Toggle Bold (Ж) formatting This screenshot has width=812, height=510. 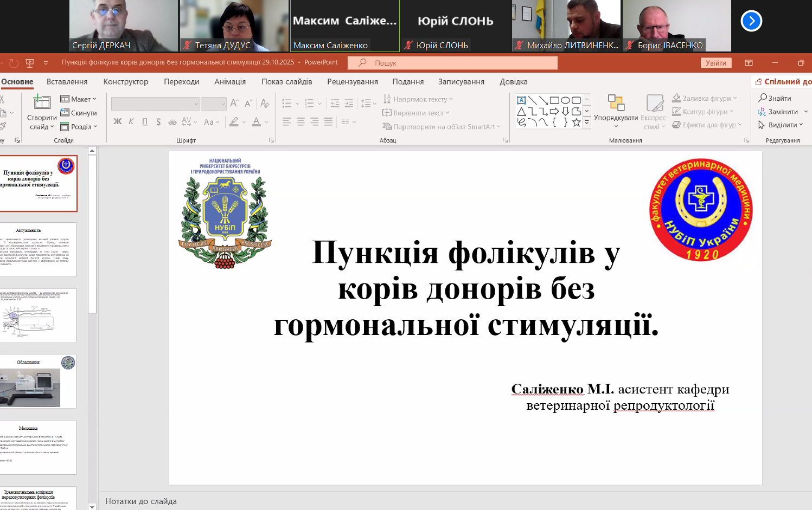tap(117, 122)
